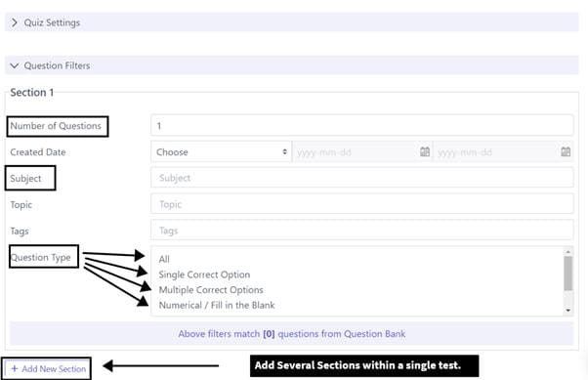Image resolution: width=588 pixels, height=380 pixels.
Task: Click the Add New Section button
Action: pos(47,368)
